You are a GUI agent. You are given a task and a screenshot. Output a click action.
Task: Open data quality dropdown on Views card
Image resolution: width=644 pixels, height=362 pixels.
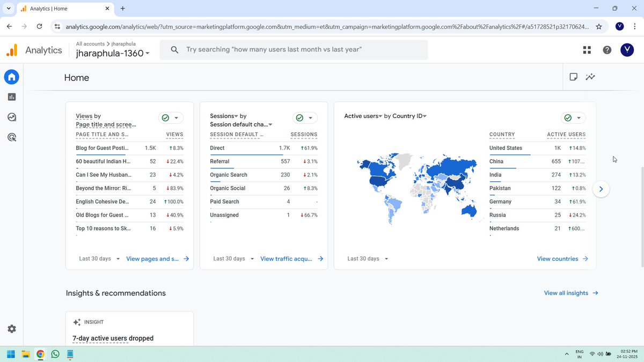171,118
